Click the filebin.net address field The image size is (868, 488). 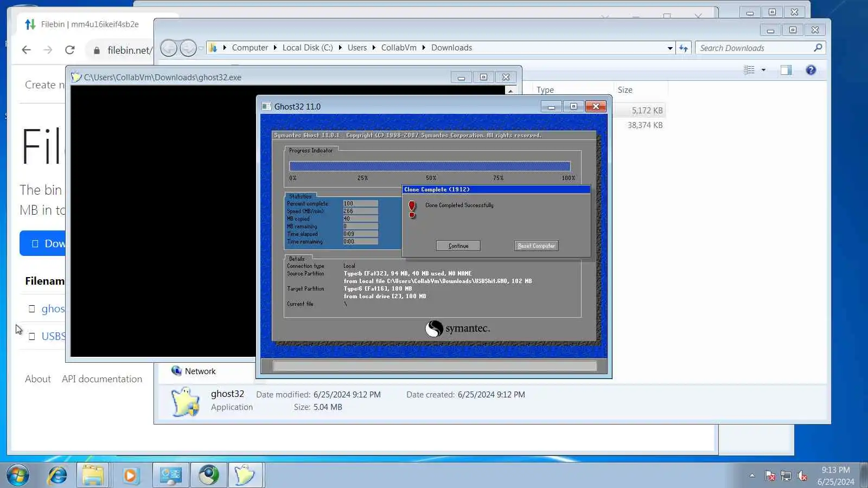(130, 50)
